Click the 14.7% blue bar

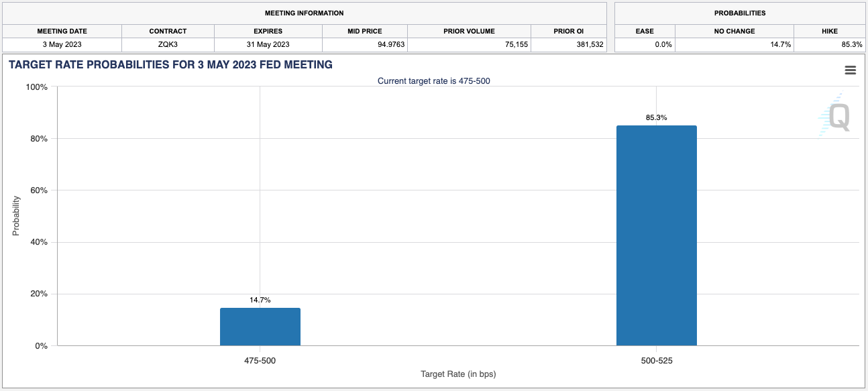coord(260,327)
